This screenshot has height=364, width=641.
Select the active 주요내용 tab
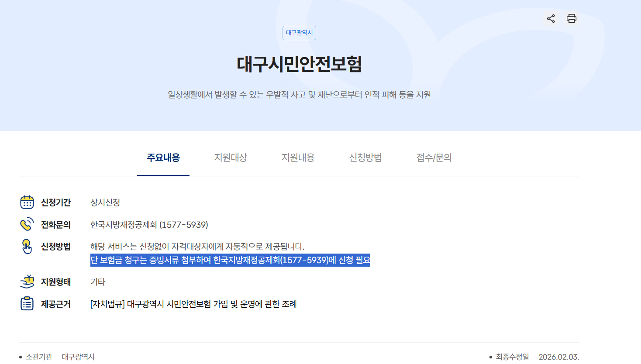(x=163, y=158)
